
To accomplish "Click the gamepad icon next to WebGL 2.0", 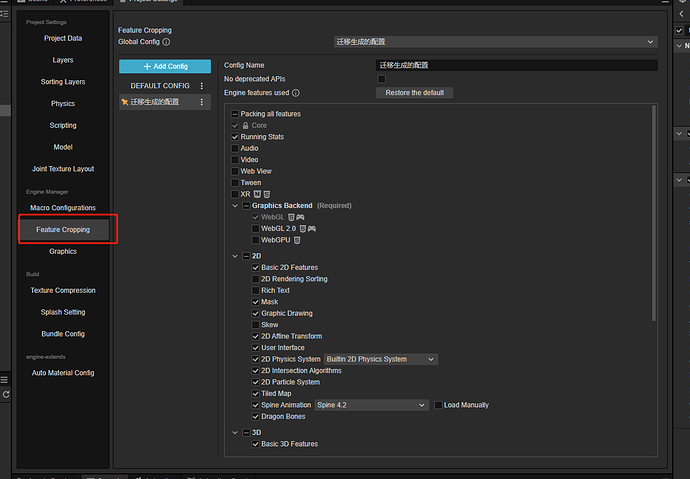I will tap(312, 228).
